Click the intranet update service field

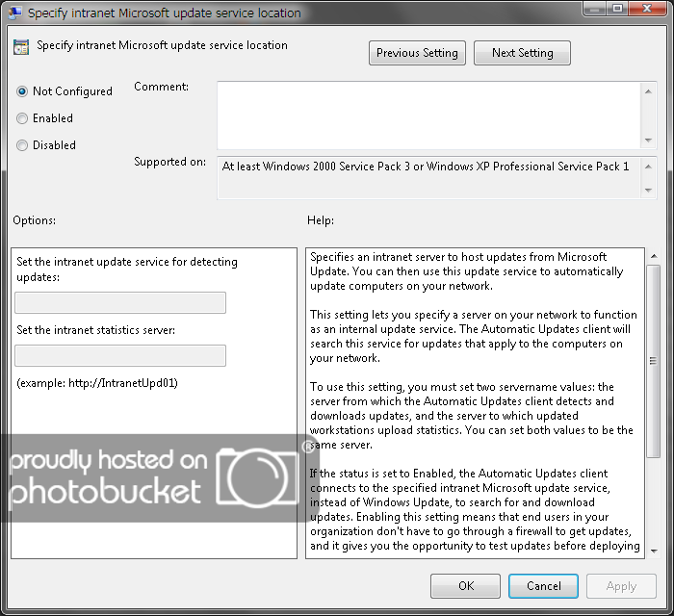(120, 303)
